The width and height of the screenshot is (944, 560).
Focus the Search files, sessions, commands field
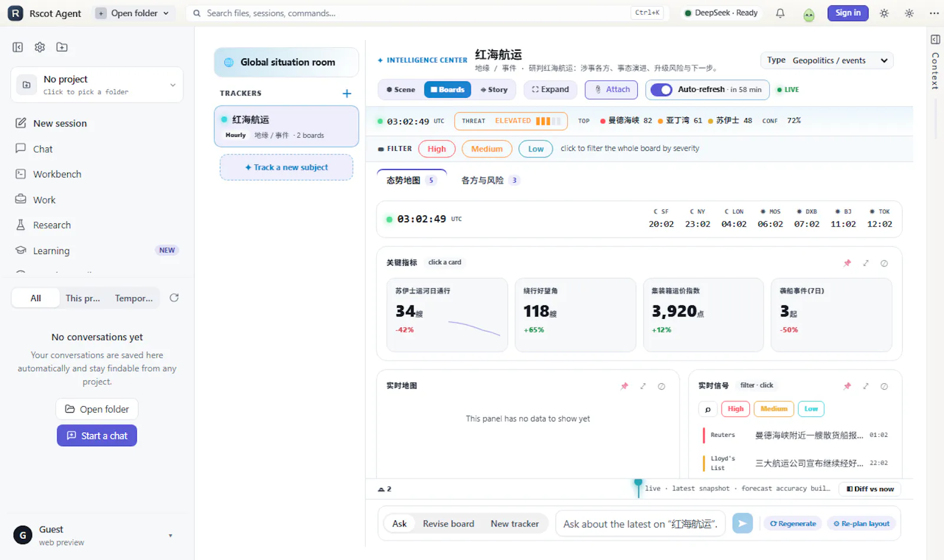(x=428, y=13)
